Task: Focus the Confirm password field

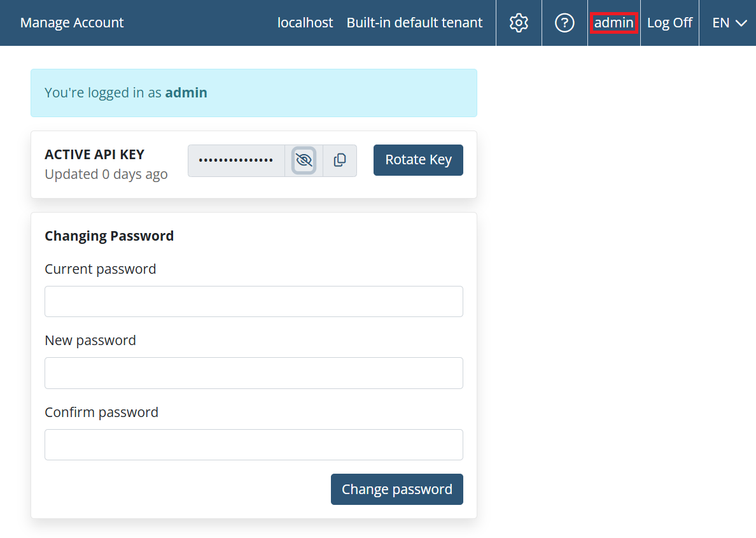Action: [254, 445]
